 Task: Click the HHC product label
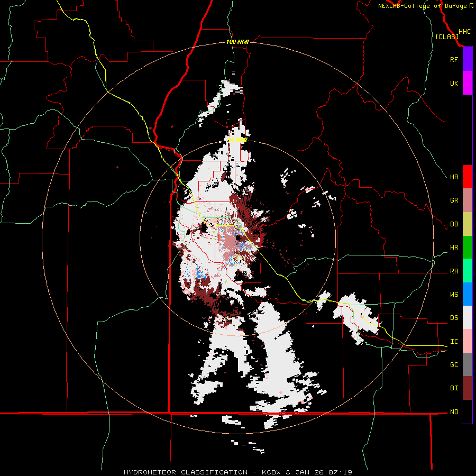pyautogui.click(x=464, y=32)
